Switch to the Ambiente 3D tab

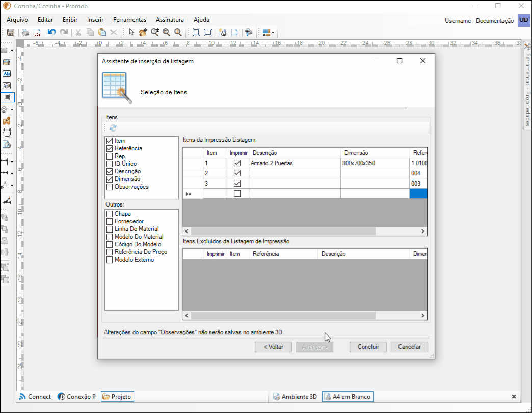[295, 396]
